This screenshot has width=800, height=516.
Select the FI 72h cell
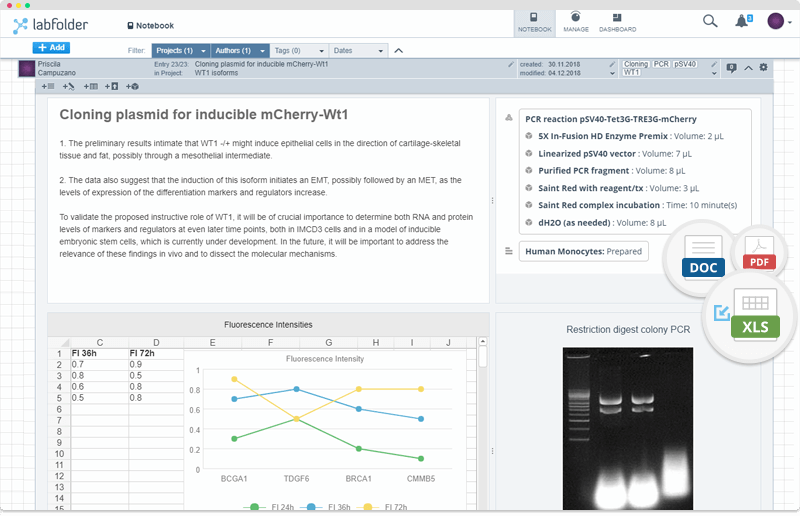tap(156, 353)
